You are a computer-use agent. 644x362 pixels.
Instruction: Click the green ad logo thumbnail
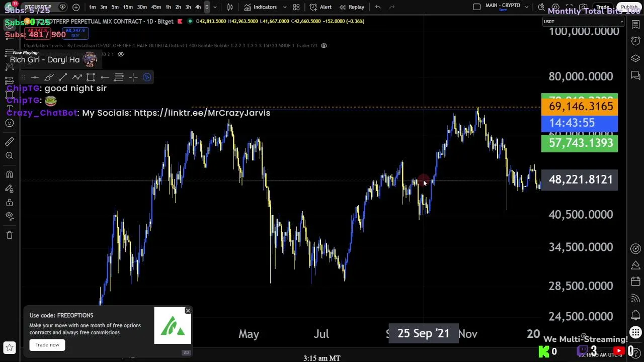[x=173, y=326]
